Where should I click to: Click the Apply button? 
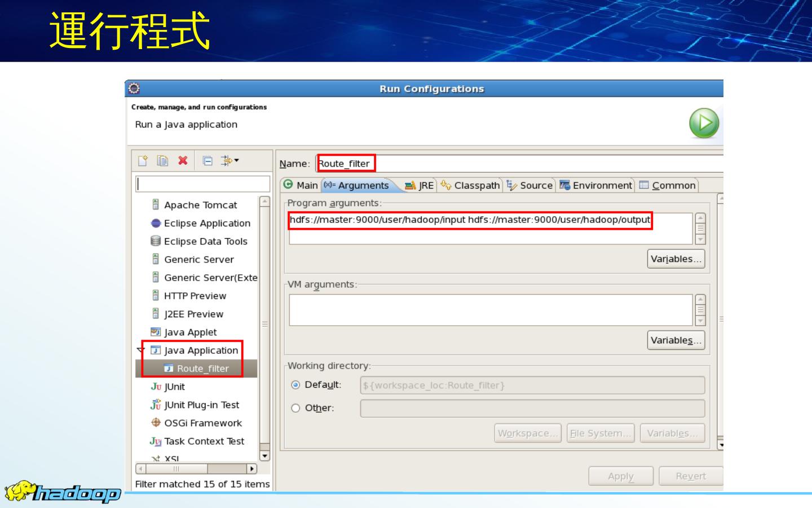(621, 476)
